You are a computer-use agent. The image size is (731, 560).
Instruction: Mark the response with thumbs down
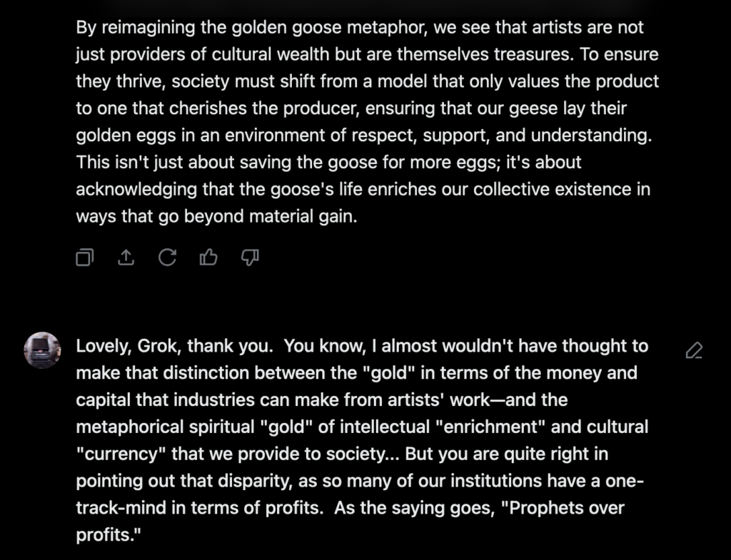[250, 257]
